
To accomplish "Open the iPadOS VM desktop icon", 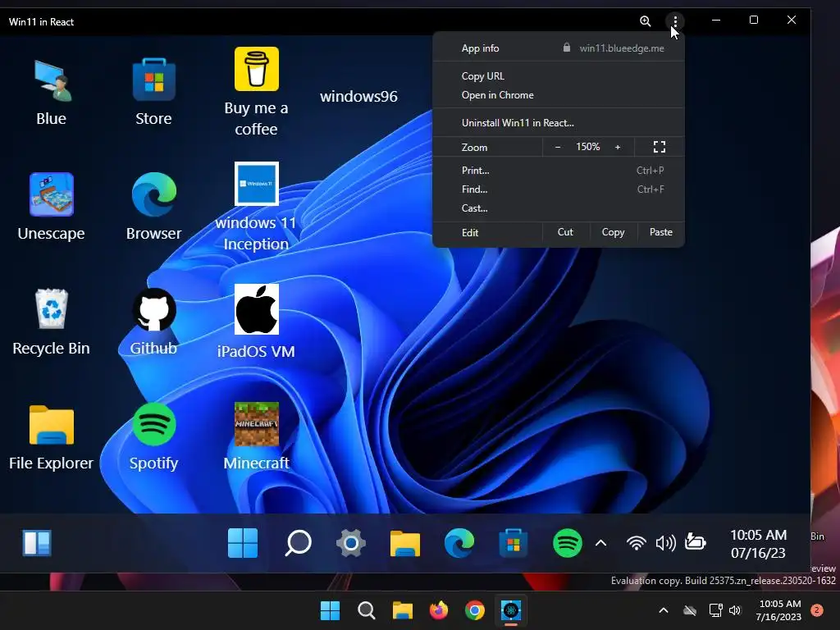I will (256, 322).
